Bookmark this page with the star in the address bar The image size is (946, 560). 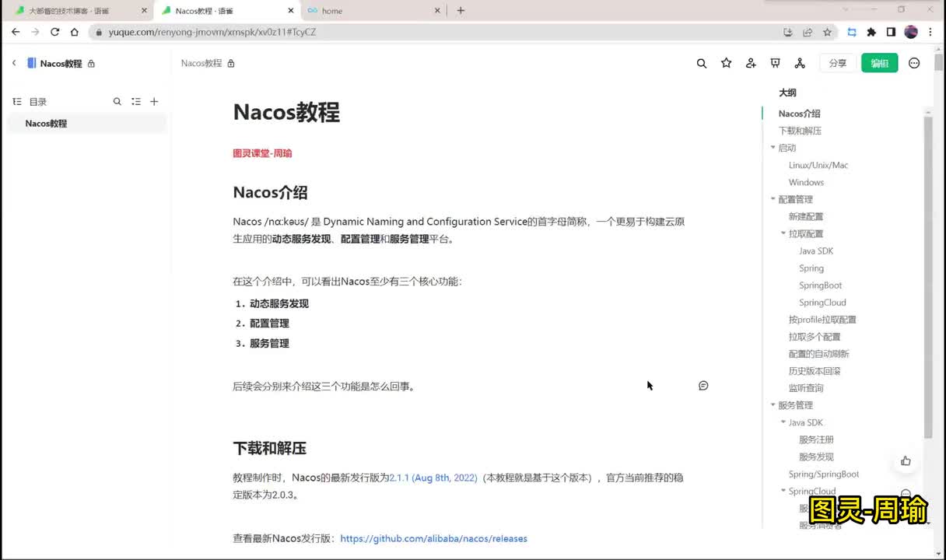click(x=827, y=32)
